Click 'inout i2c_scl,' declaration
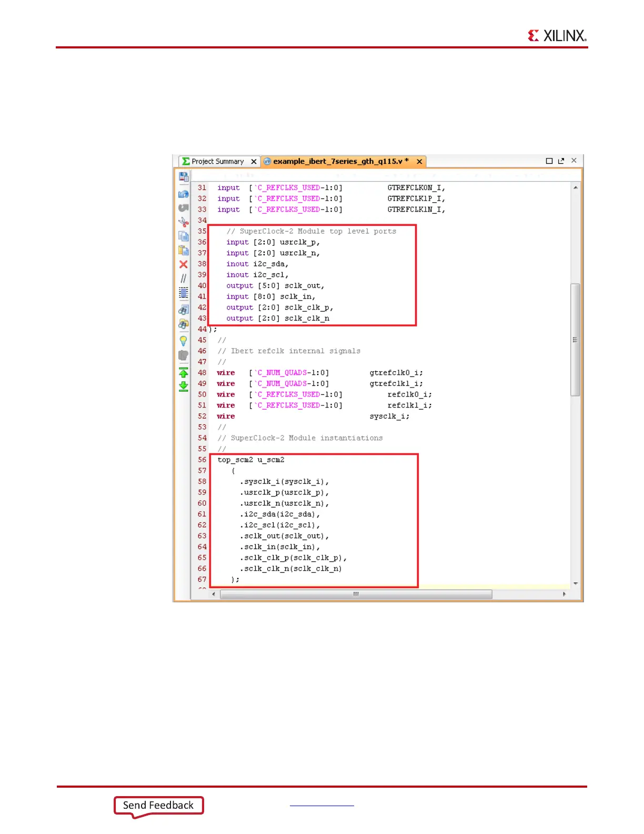This screenshot has width=644, height=834. click(257, 275)
